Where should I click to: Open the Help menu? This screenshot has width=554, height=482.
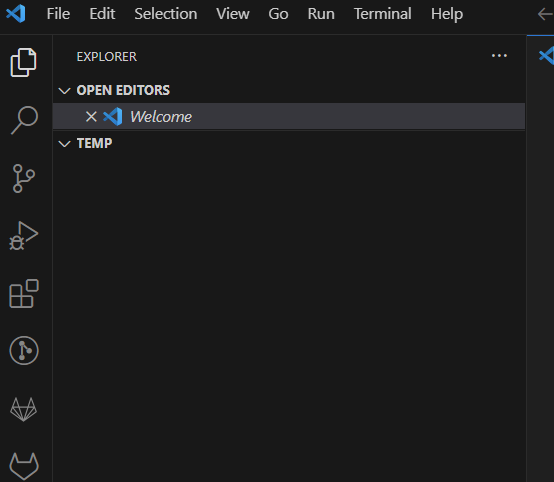[x=447, y=14]
